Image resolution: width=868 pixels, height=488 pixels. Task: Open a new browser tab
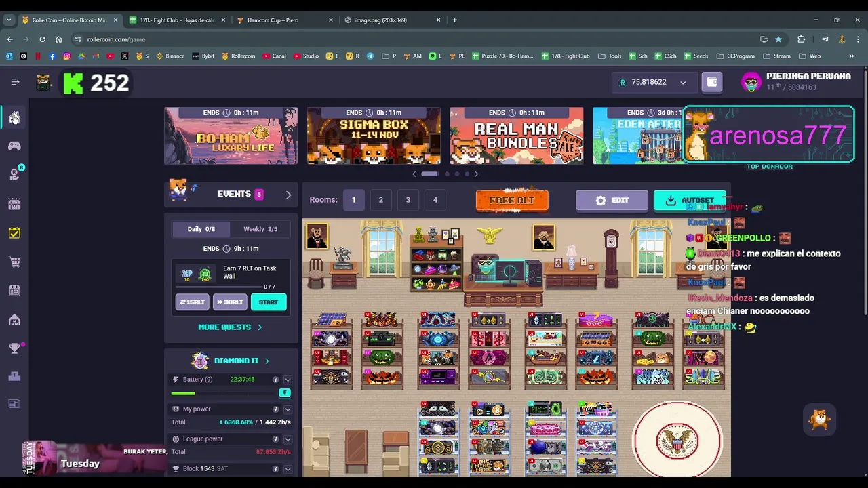(x=454, y=20)
